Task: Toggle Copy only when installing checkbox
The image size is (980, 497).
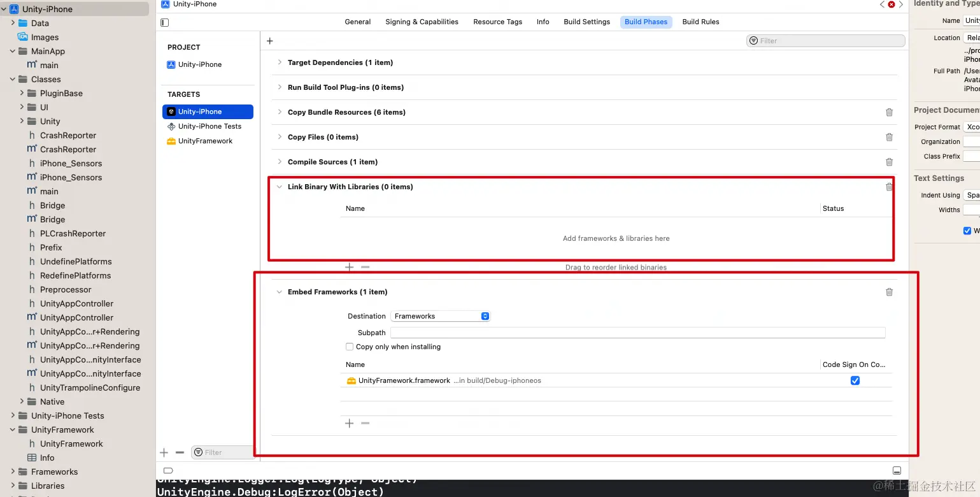Action: point(349,347)
